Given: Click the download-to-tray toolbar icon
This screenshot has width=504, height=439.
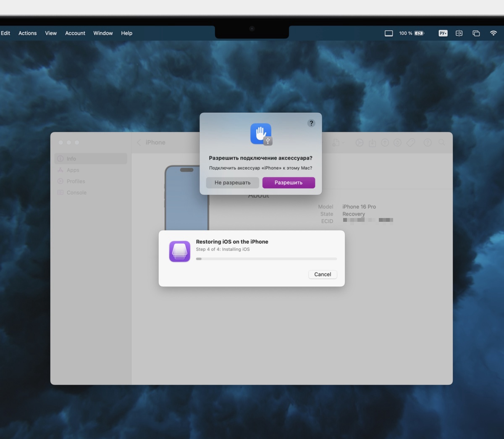Looking at the screenshot, I should coord(372,143).
